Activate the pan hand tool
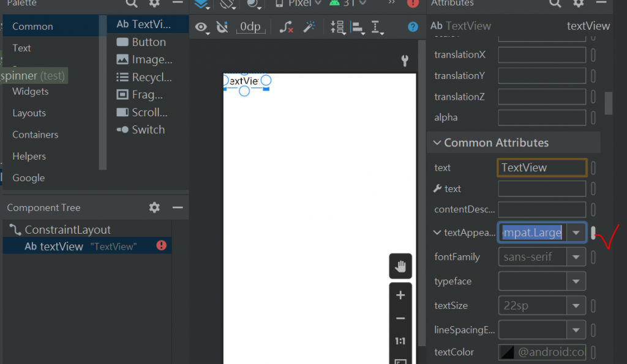Viewport: 627px width, 364px height. (x=400, y=266)
